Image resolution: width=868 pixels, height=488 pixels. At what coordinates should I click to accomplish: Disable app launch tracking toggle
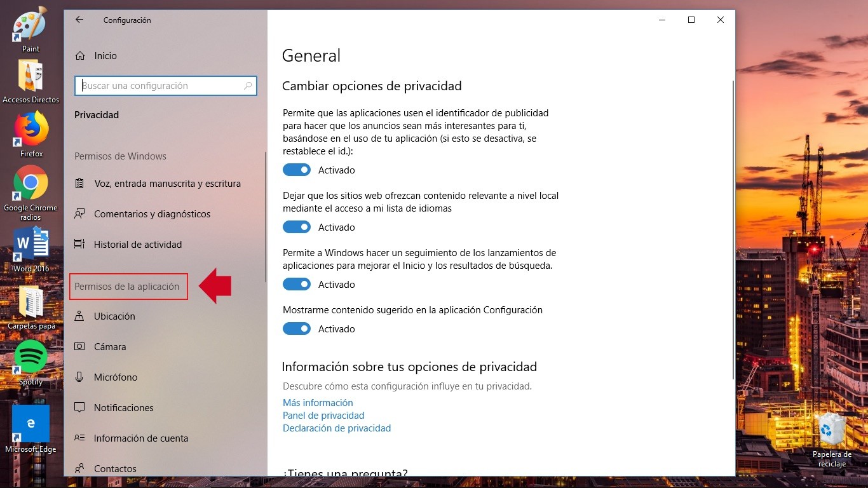coord(296,284)
